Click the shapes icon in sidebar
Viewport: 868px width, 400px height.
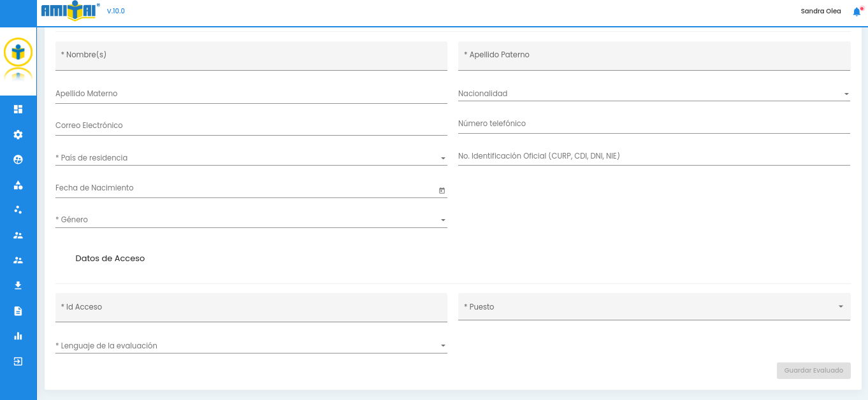click(18, 185)
